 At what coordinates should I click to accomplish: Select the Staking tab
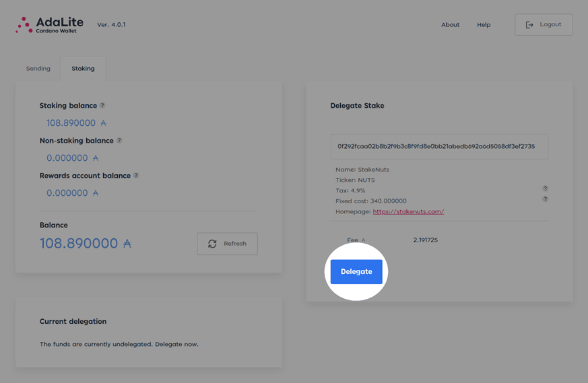[x=83, y=69]
